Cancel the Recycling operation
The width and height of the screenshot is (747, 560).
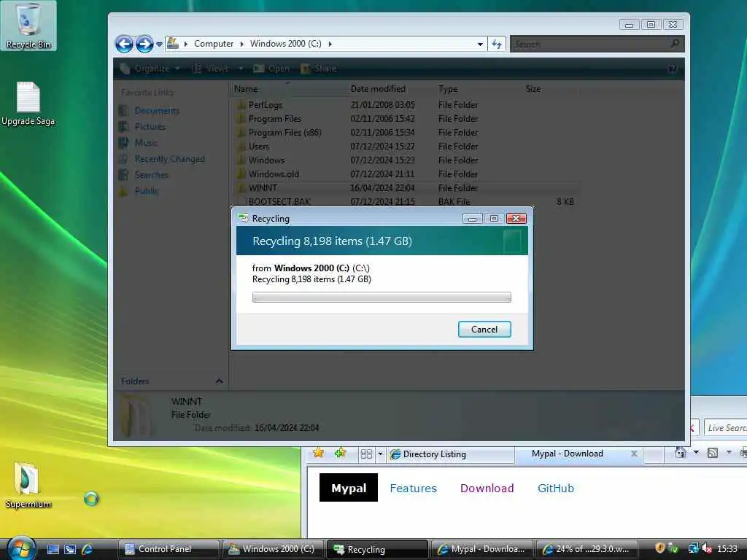click(x=484, y=329)
